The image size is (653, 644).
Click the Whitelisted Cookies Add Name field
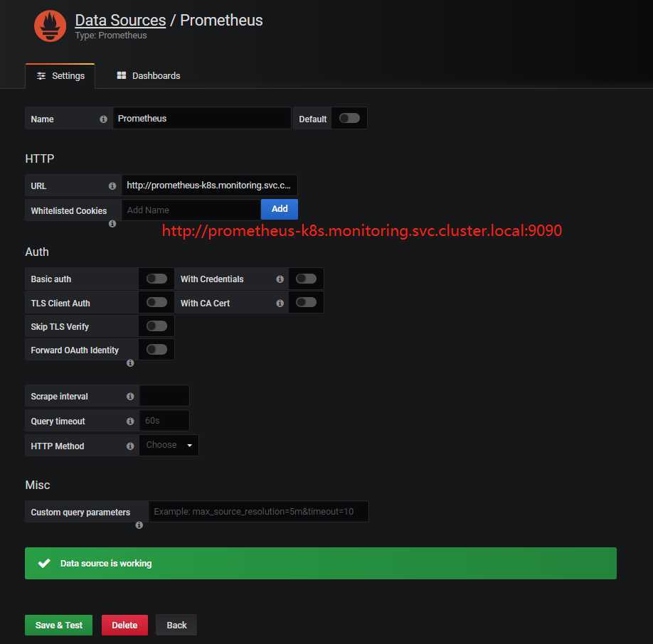pos(191,210)
